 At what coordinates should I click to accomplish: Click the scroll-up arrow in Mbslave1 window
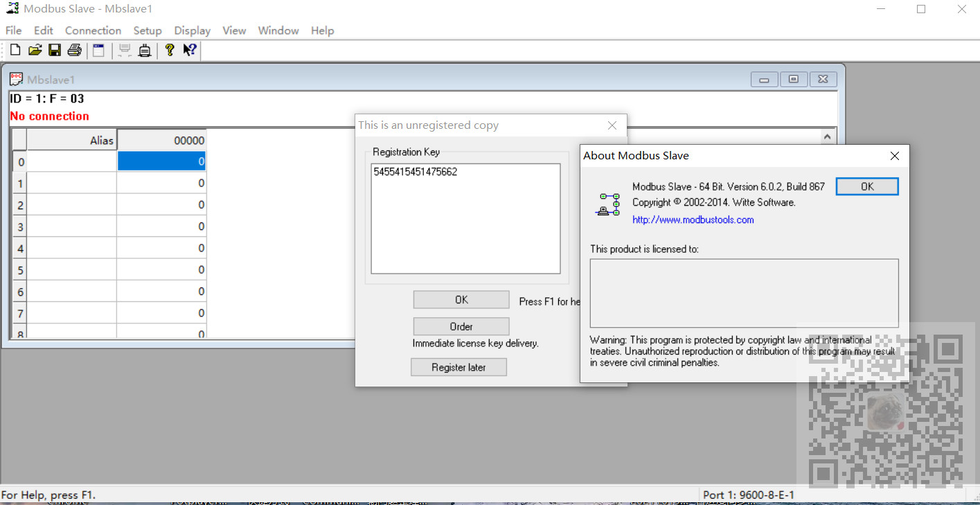coord(827,137)
